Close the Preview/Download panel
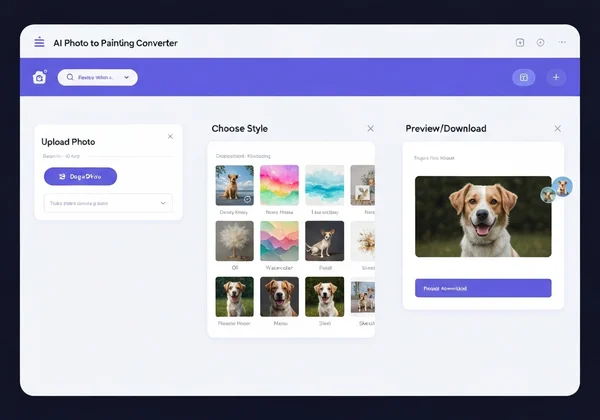Image resolution: width=600 pixels, height=420 pixels. click(x=558, y=129)
